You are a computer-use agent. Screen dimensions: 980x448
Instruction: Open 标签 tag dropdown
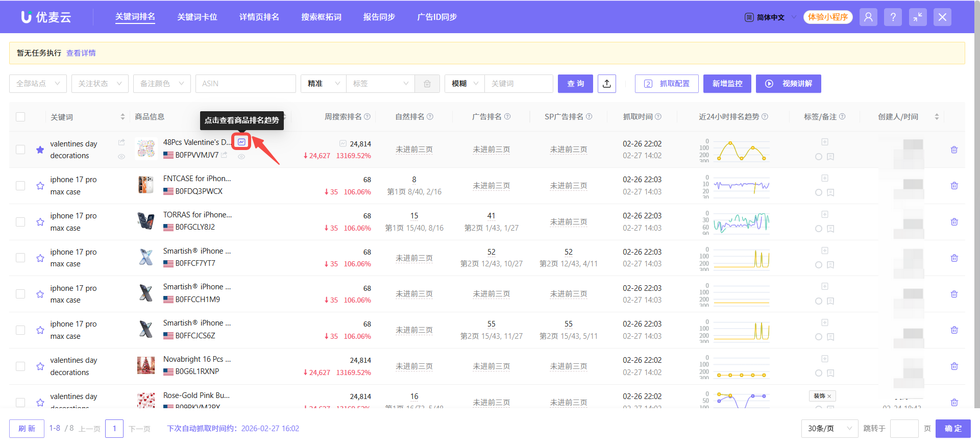coord(380,84)
